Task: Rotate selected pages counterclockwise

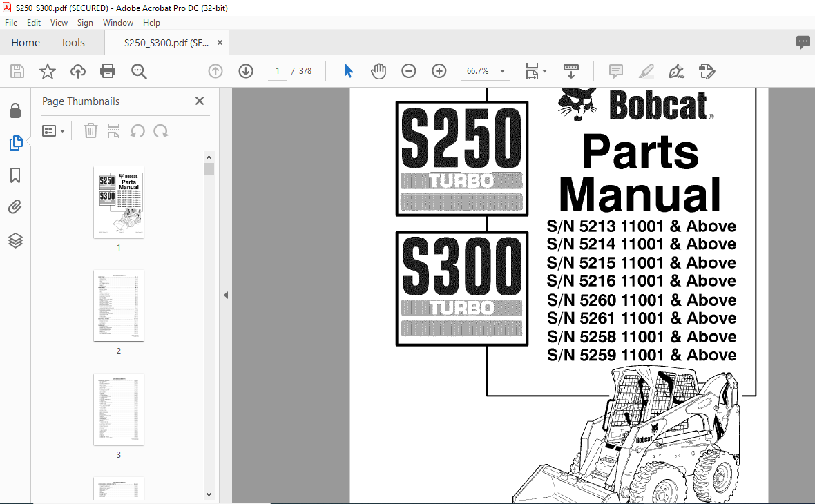Action: point(137,131)
